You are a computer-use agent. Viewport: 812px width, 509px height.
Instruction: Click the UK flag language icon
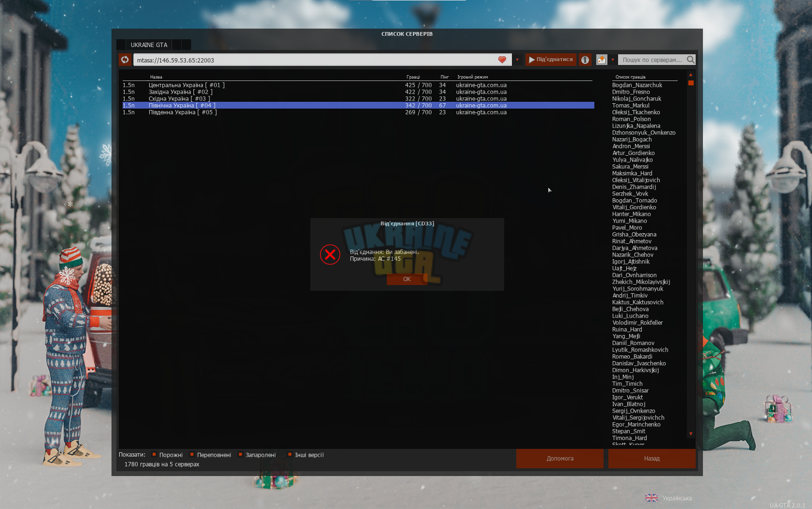(652, 498)
